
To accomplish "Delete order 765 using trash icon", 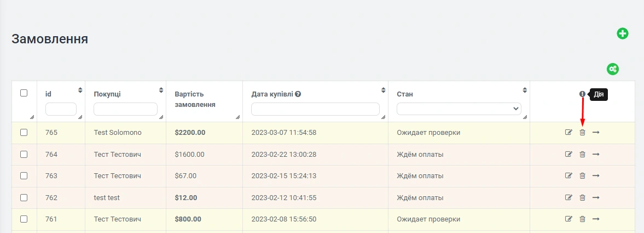I will pyautogui.click(x=582, y=132).
